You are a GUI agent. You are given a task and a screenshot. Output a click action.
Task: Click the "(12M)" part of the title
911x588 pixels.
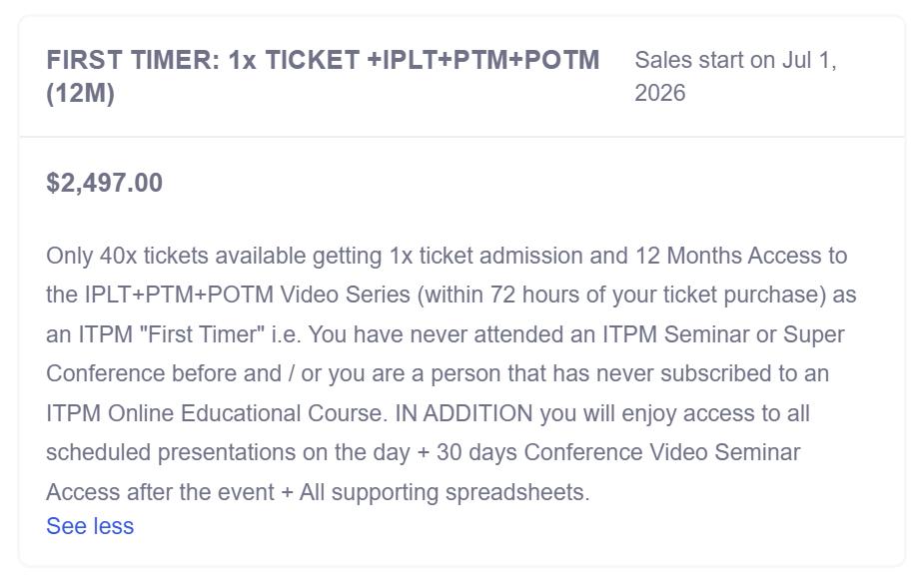coord(80,93)
